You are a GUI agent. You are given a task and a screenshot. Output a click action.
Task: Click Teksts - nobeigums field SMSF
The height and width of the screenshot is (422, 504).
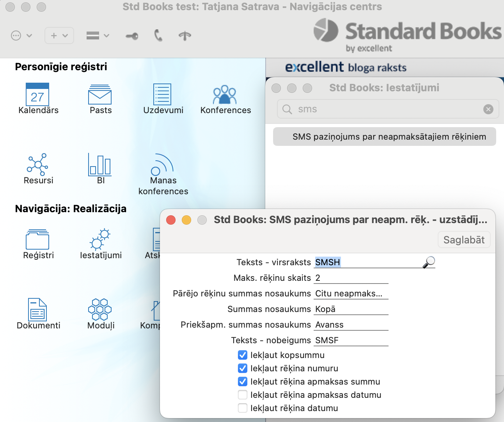[351, 340]
